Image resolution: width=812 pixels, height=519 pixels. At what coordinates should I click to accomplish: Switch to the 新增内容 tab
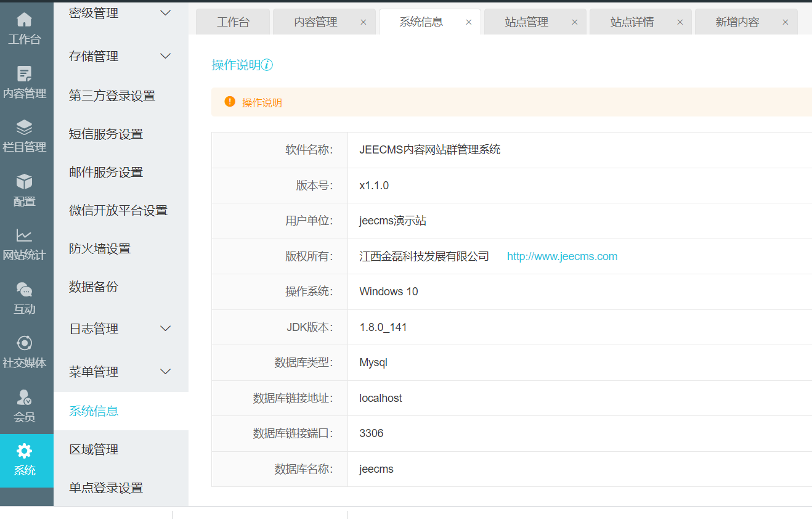click(737, 22)
